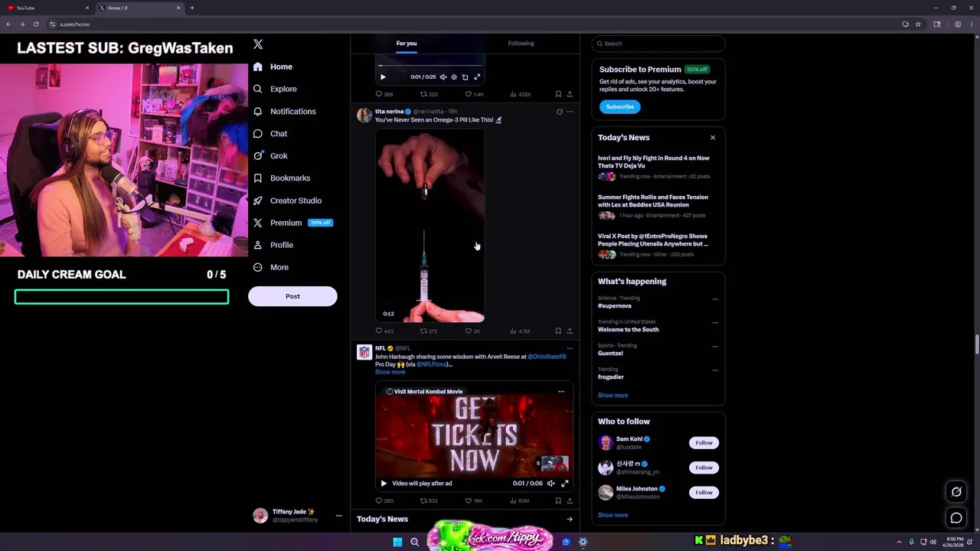
Task: Open Grok from the sidebar
Action: click(x=270, y=155)
